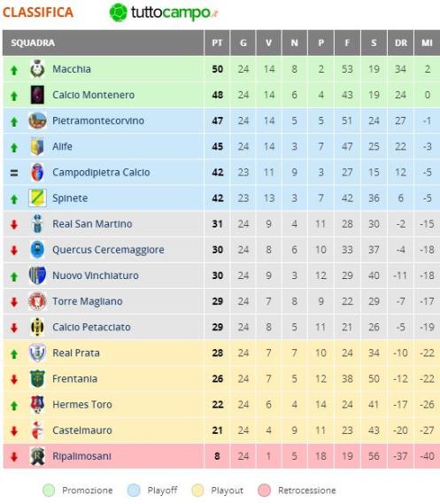Click the Frentania green shield crest
The width and height of the screenshot is (440, 504).
[x=37, y=378]
